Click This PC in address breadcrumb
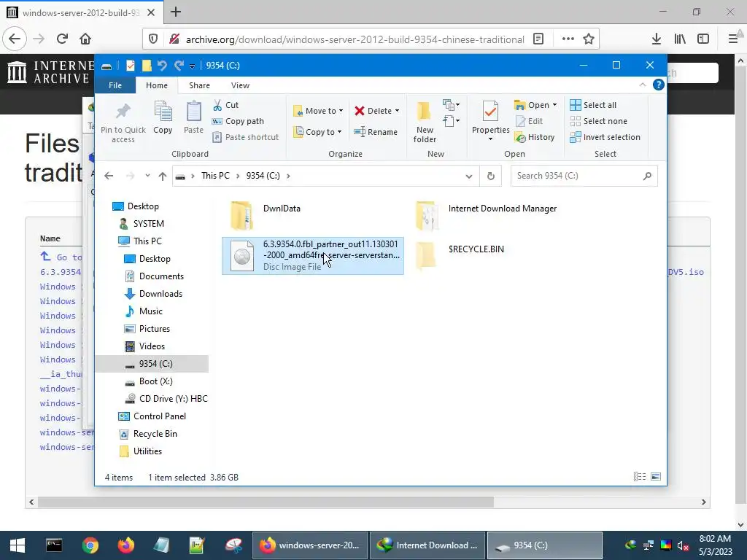The image size is (747, 560). pyautogui.click(x=215, y=176)
